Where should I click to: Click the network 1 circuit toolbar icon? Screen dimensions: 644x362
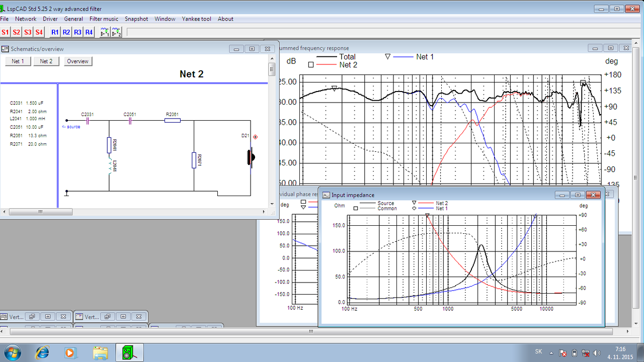coord(105,32)
